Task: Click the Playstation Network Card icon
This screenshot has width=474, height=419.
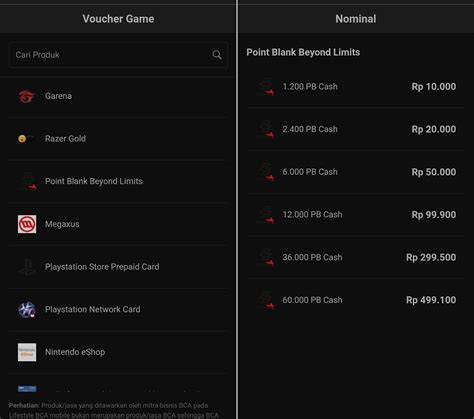Action: click(27, 309)
